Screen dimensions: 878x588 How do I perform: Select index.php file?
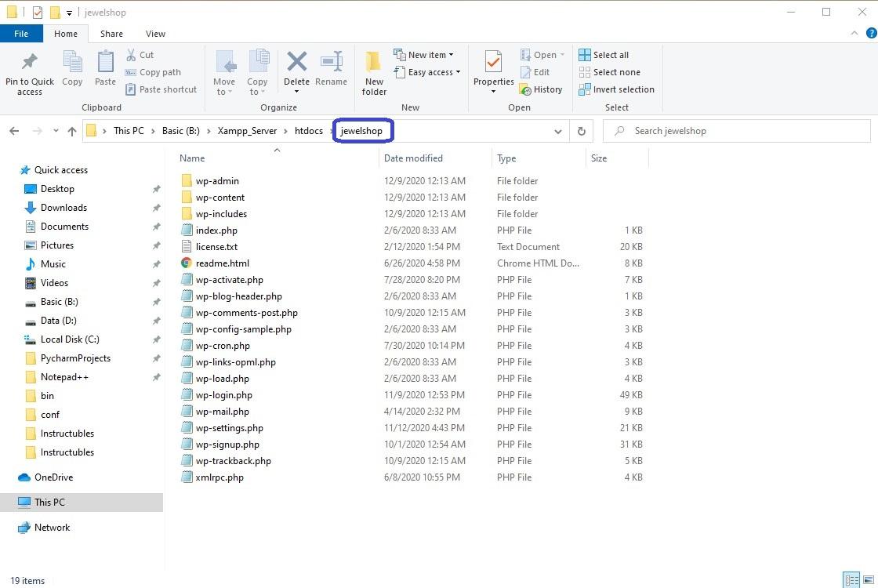click(216, 230)
